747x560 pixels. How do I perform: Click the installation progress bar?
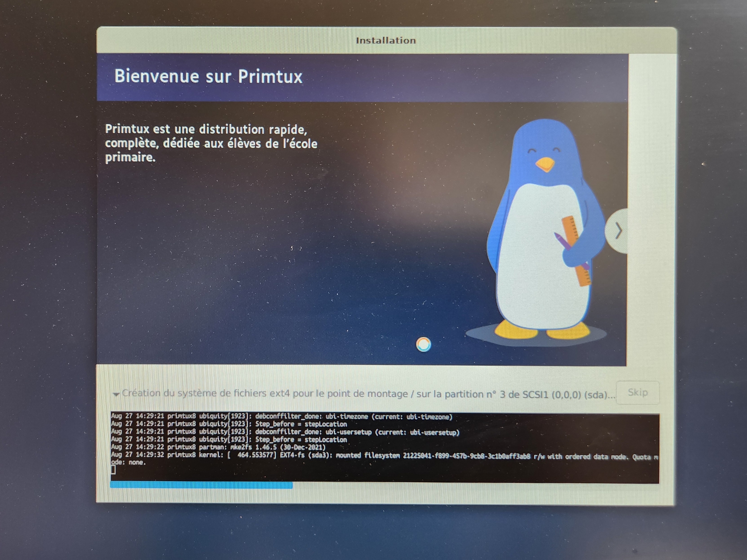pyautogui.click(x=384, y=485)
